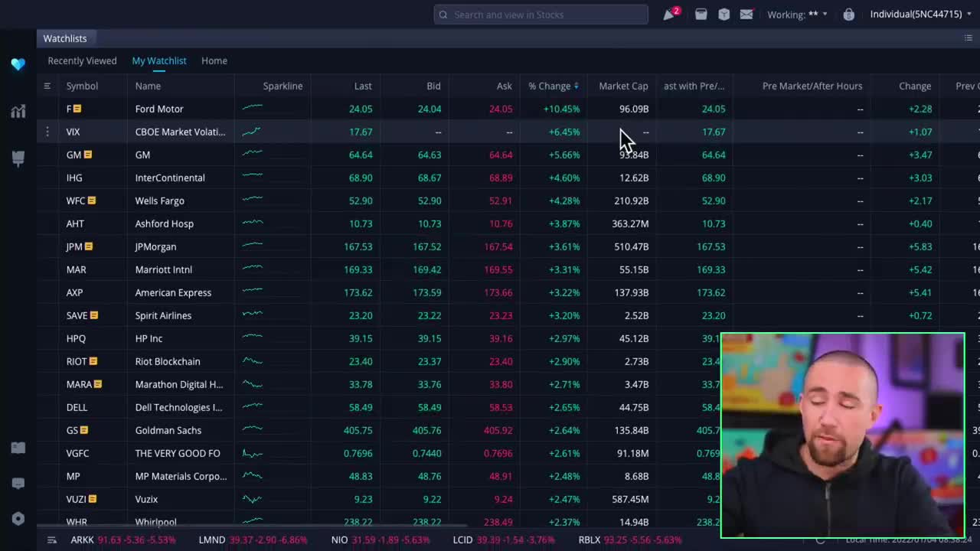Select the Dell Technologies row name

178,407
